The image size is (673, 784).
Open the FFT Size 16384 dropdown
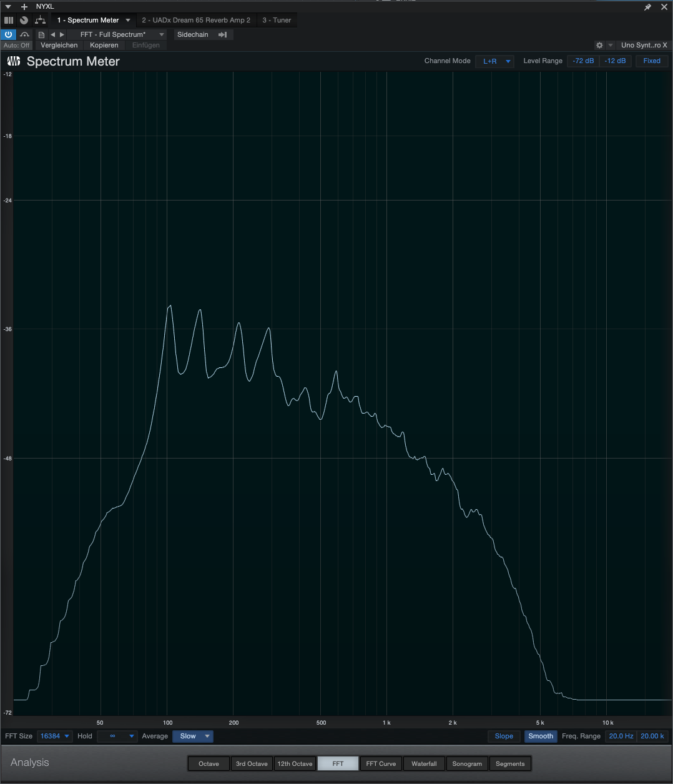coord(55,737)
